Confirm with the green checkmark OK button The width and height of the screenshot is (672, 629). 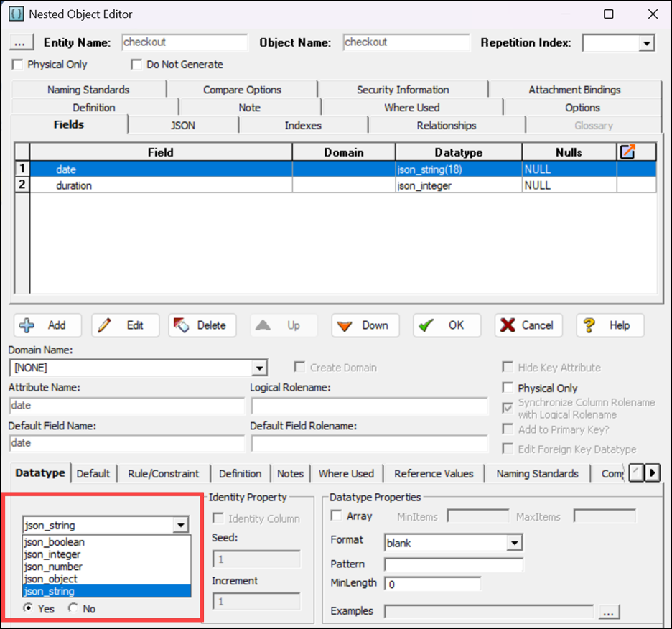446,325
